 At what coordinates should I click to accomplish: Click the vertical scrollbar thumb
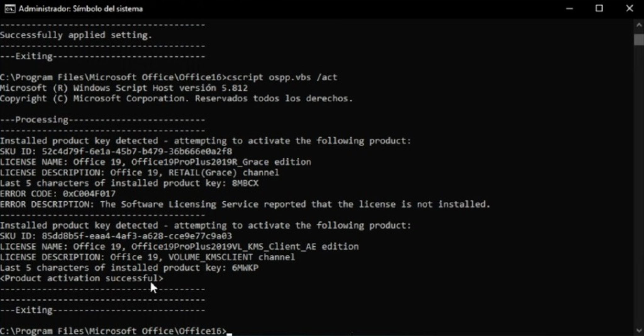coord(639,40)
